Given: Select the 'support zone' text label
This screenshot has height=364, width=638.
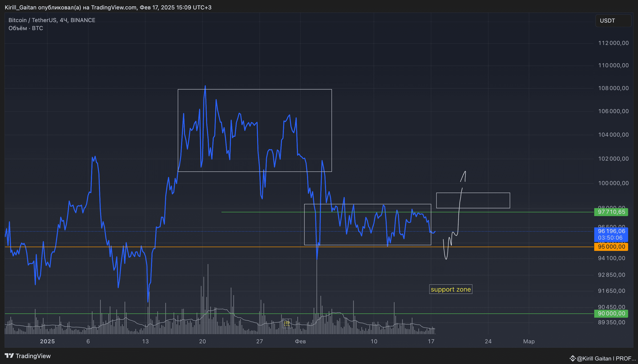Looking at the screenshot, I should tap(451, 289).
